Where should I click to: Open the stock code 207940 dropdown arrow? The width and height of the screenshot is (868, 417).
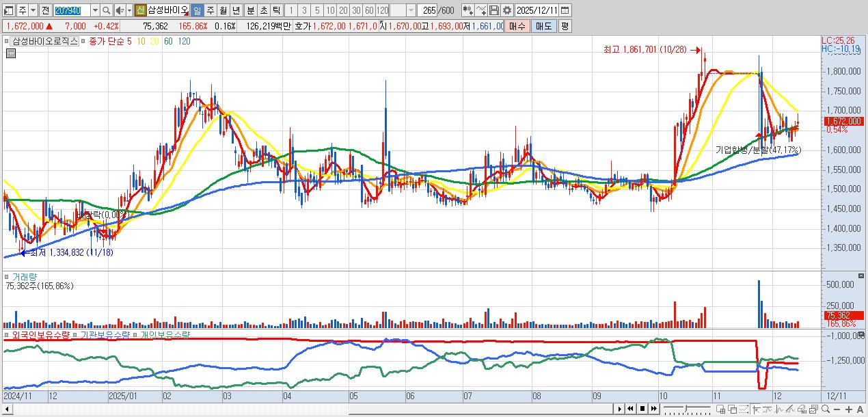95,10
